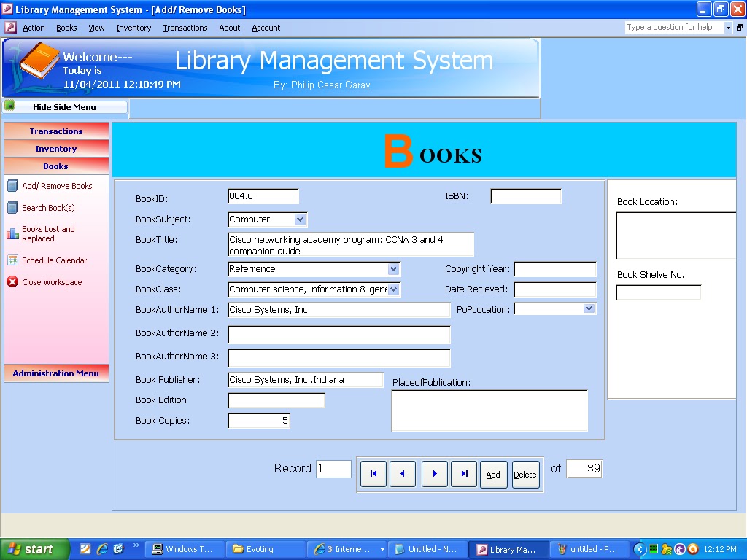
Task: Expand the Inventory side panel header
Action: click(56, 149)
